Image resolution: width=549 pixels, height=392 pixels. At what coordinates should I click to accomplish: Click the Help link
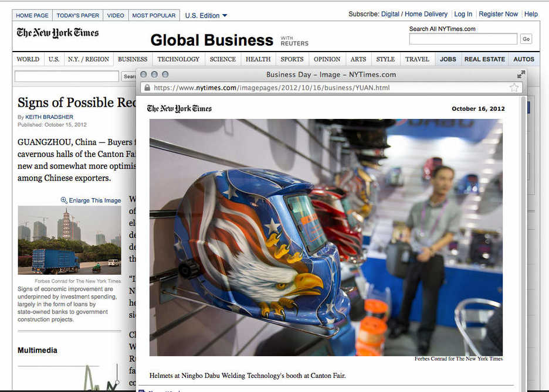click(531, 14)
